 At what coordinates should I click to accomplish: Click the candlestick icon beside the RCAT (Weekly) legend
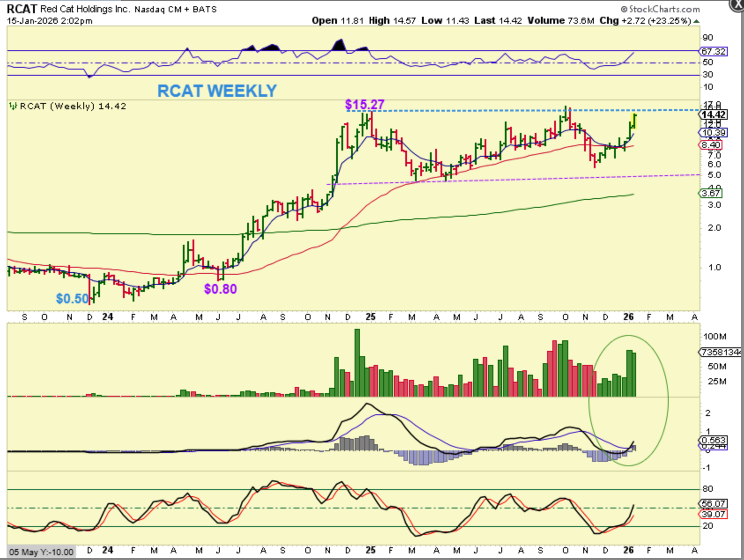(x=13, y=106)
